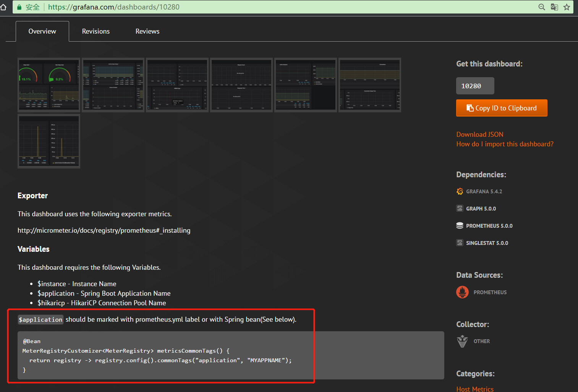Click the inline $application code tag

click(40, 319)
